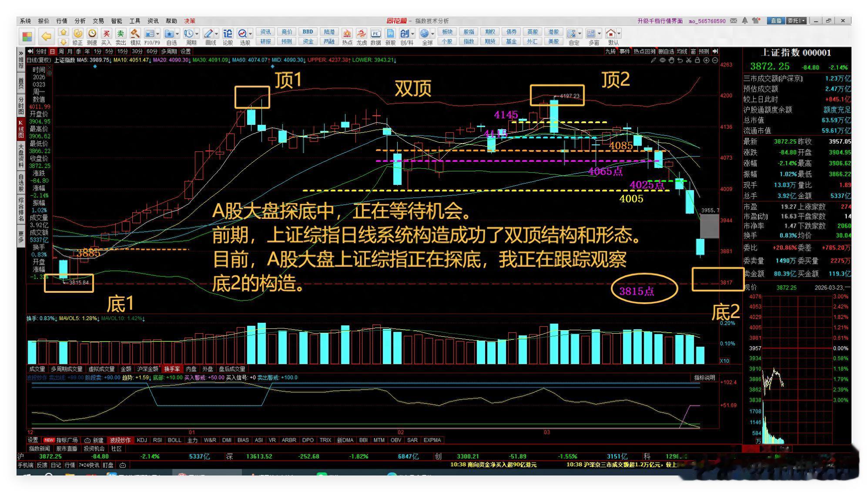Click the zoom-in plus icon above chart

[706, 60]
